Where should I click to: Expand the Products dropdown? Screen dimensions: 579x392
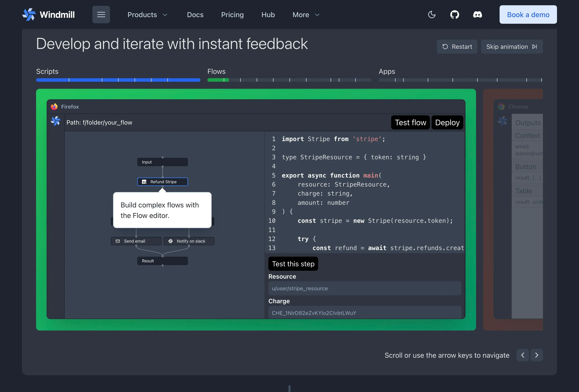click(147, 15)
